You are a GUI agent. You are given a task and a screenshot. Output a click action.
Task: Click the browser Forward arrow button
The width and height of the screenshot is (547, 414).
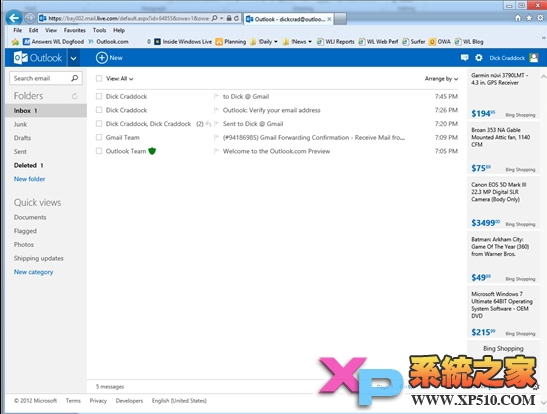(x=30, y=18)
